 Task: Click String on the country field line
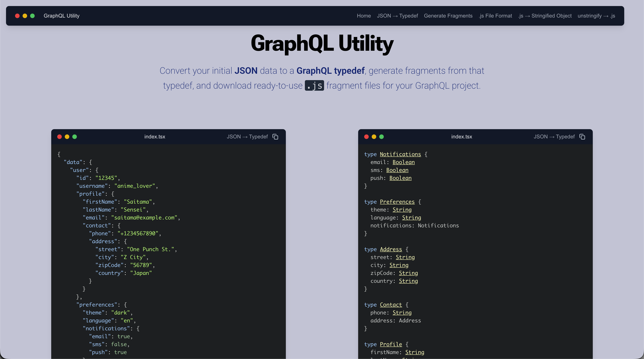[408, 281]
